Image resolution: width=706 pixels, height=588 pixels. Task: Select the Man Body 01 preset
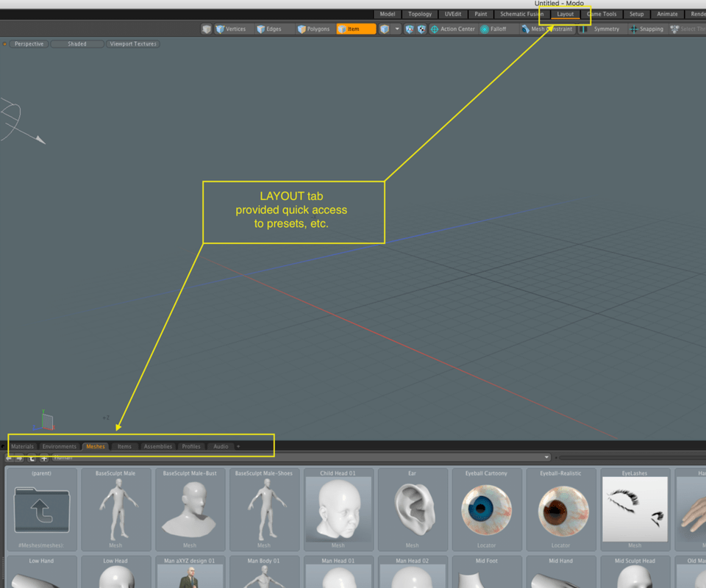pos(264,571)
